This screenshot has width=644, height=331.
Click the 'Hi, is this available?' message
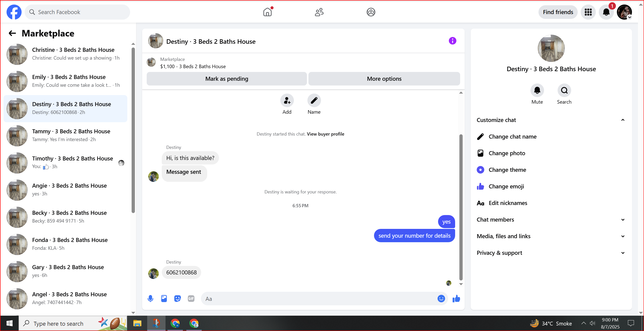coord(190,158)
